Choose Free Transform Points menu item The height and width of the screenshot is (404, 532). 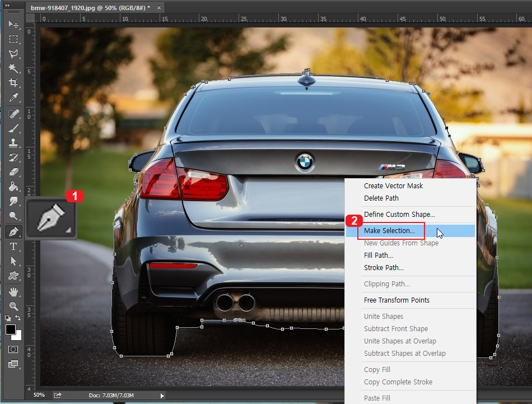point(410,300)
